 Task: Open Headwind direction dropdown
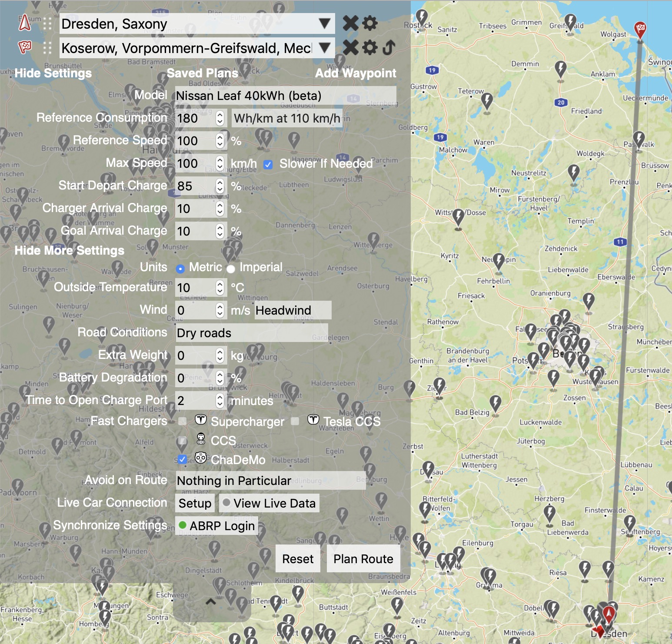click(293, 310)
